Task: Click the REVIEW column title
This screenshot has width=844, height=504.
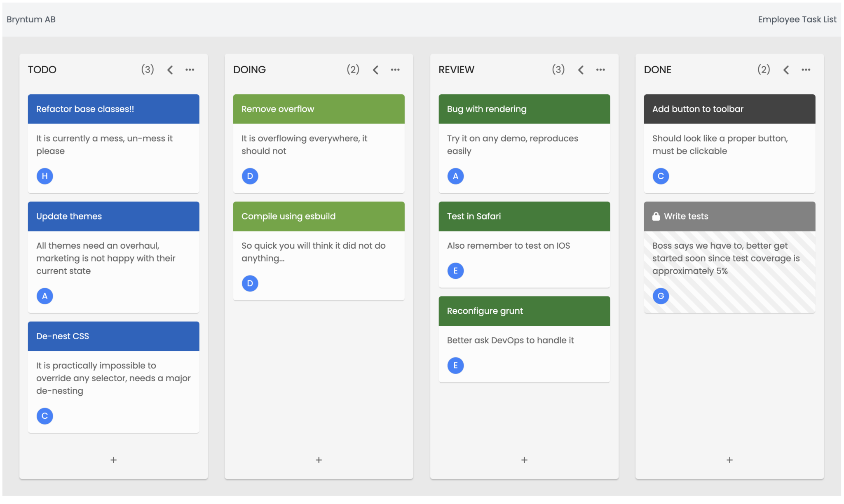Action: point(456,70)
